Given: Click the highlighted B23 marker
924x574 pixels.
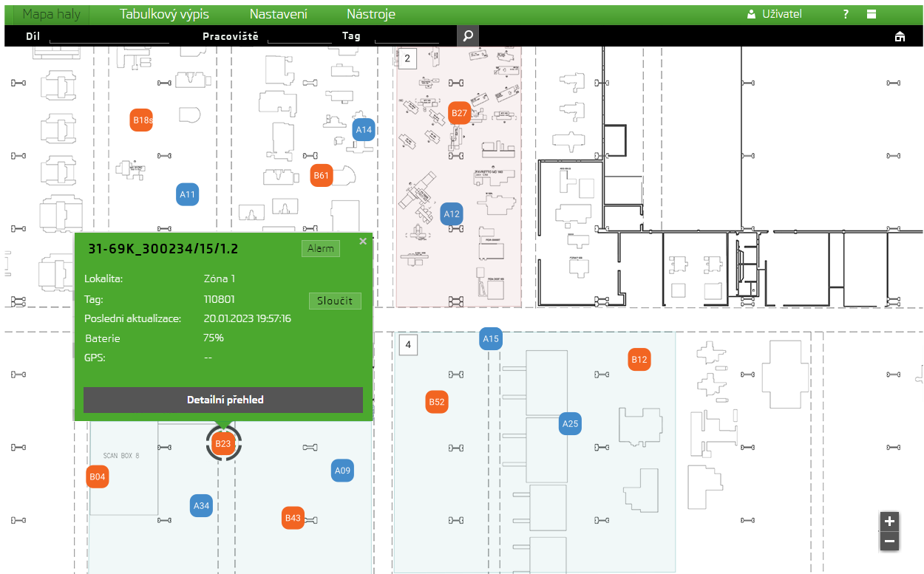Looking at the screenshot, I should pos(222,444).
